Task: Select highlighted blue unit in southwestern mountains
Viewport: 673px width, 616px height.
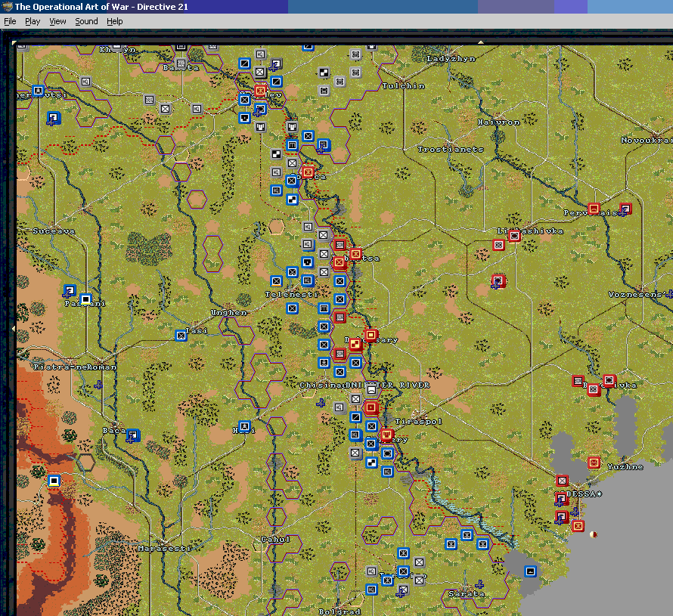Action: 54,481
